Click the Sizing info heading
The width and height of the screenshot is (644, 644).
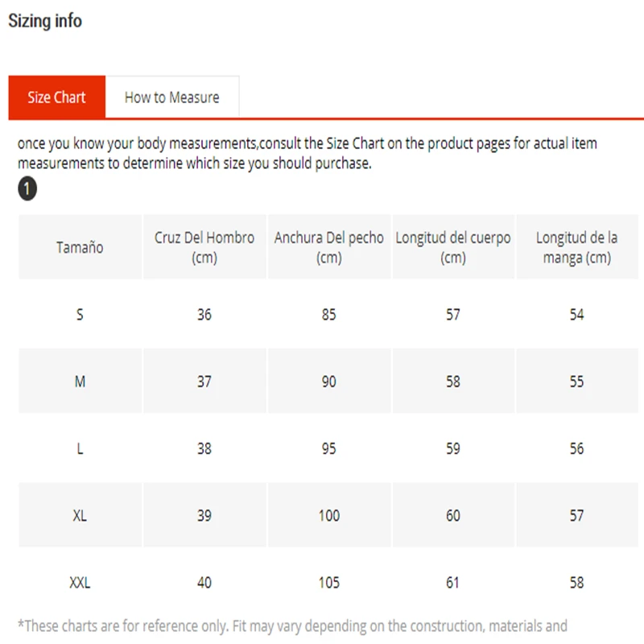45,21
